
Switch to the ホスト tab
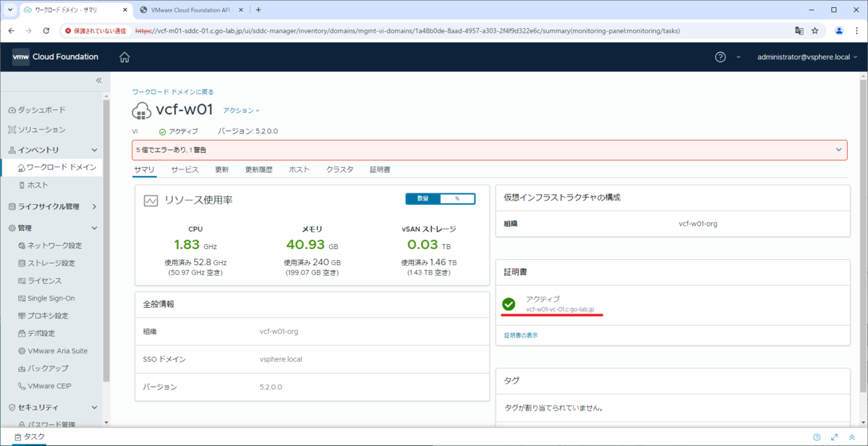point(299,169)
